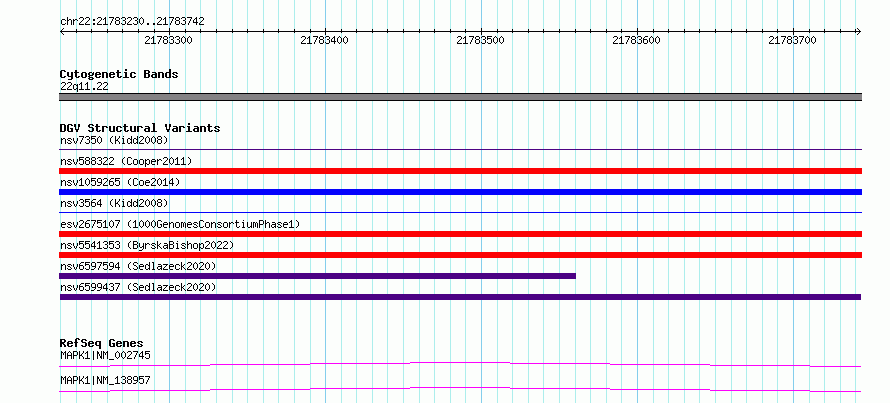Click the magenta MAPK1|NM_002745 intron line
Image resolution: width=890 pixels, height=403 pixels.
click(460, 364)
